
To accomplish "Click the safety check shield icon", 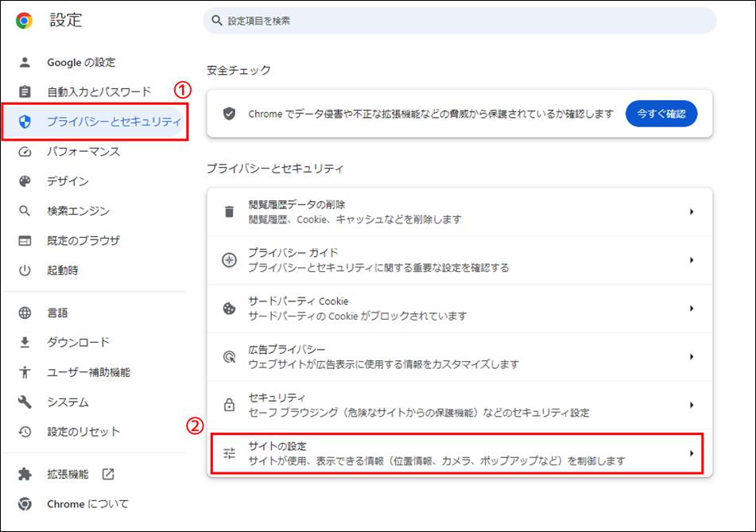I will tap(229, 114).
